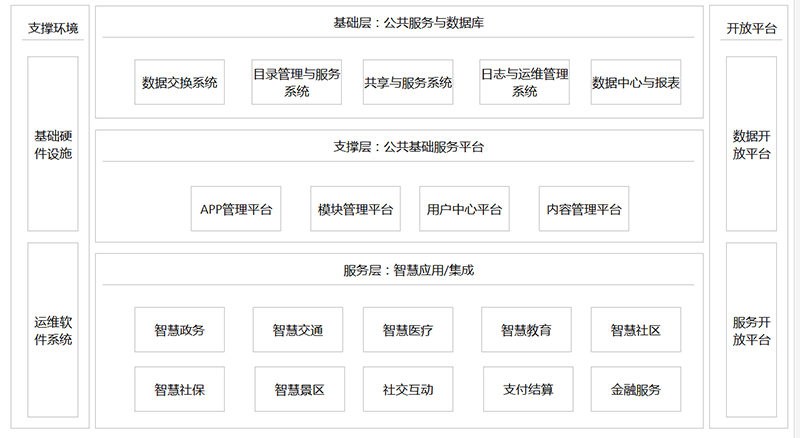The width and height of the screenshot is (800, 438).
Task: Select the 智慧政务 application box
Action: [180, 329]
